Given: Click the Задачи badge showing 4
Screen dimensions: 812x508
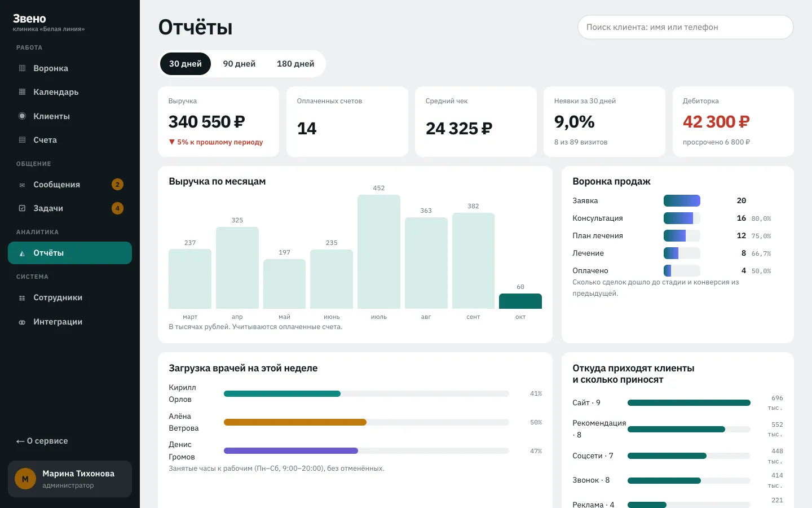Looking at the screenshot, I should (x=117, y=208).
